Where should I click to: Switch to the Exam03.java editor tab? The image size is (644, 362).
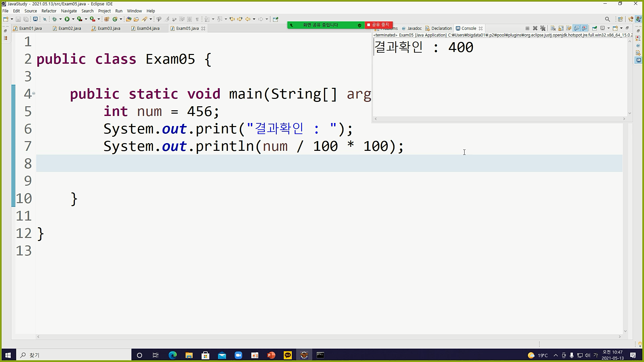point(109,28)
